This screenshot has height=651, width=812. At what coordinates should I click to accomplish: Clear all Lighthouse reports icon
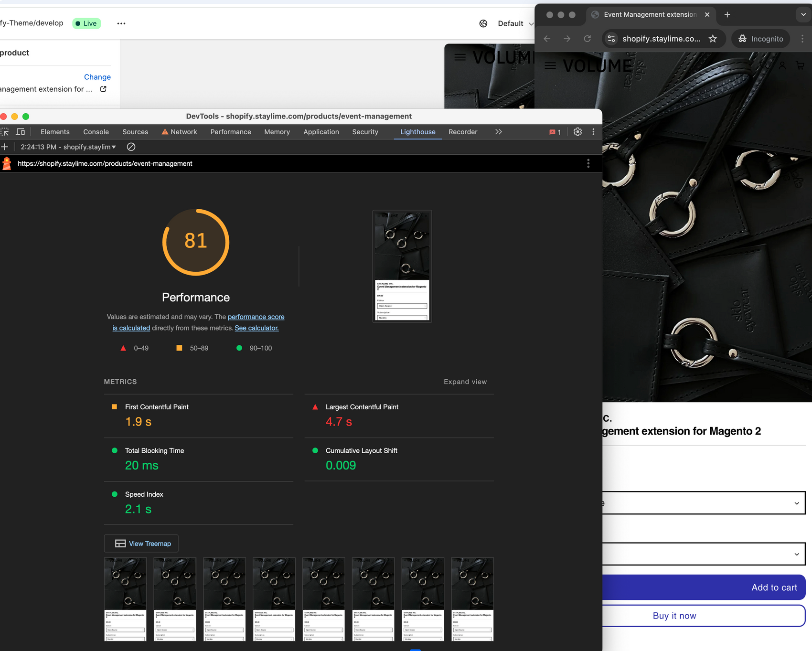click(131, 147)
